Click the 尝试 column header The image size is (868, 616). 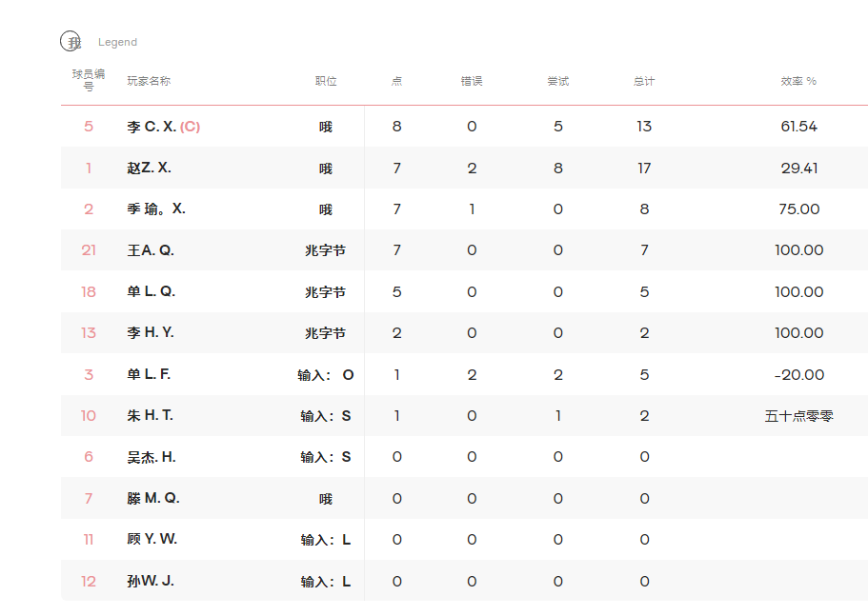click(557, 81)
